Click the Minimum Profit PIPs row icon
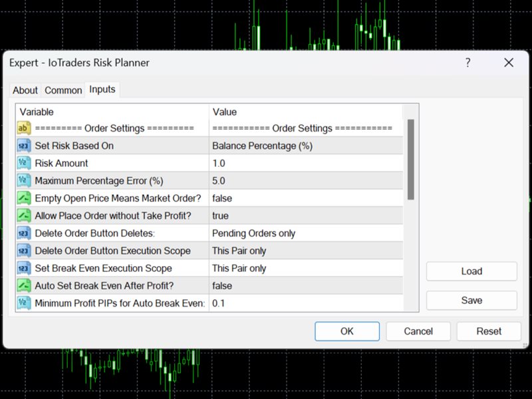Image resolution: width=532 pixels, height=399 pixels. pos(24,303)
